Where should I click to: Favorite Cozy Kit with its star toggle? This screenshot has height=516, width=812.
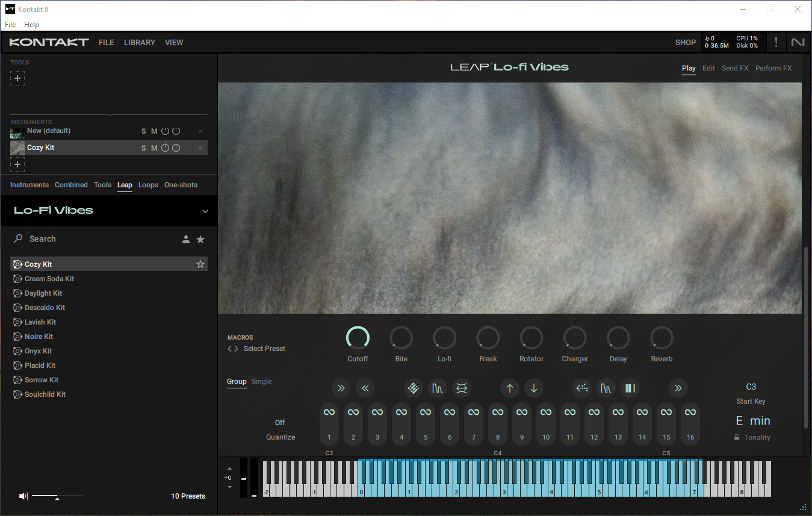200,264
